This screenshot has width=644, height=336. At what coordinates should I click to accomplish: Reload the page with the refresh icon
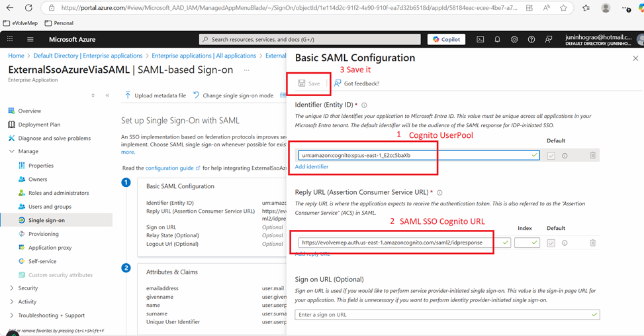tap(28, 8)
